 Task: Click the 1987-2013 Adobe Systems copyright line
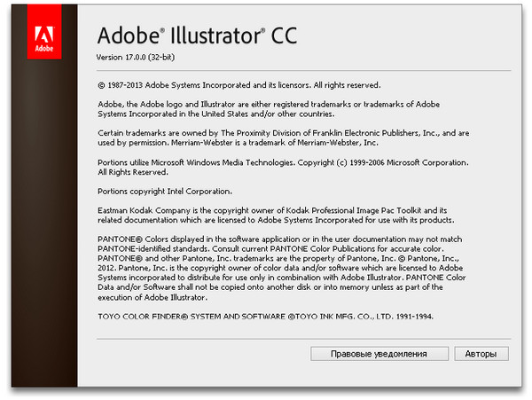tap(239, 85)
